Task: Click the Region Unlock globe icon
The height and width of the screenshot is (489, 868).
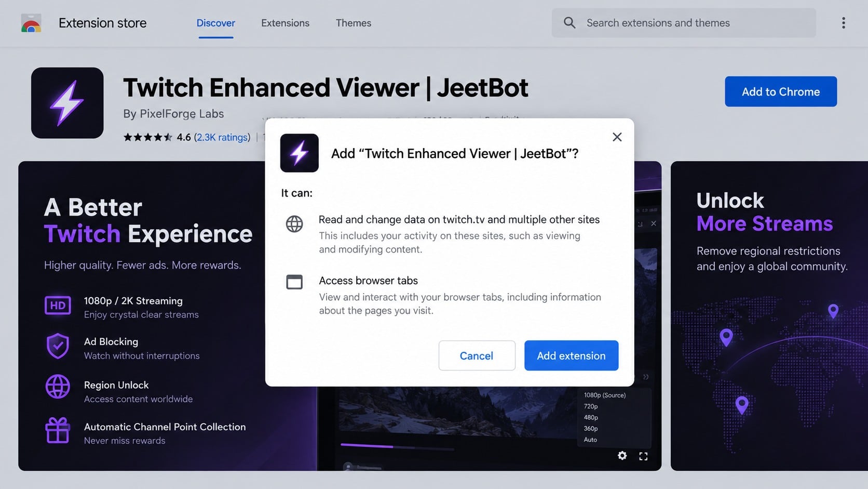Action: (58, 387)
